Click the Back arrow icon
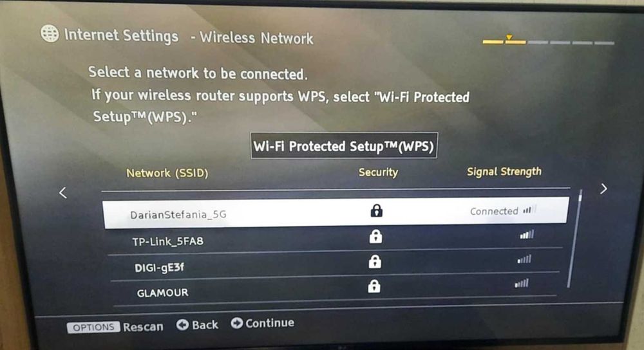644x350 pixels. click(x=183, y=324)
